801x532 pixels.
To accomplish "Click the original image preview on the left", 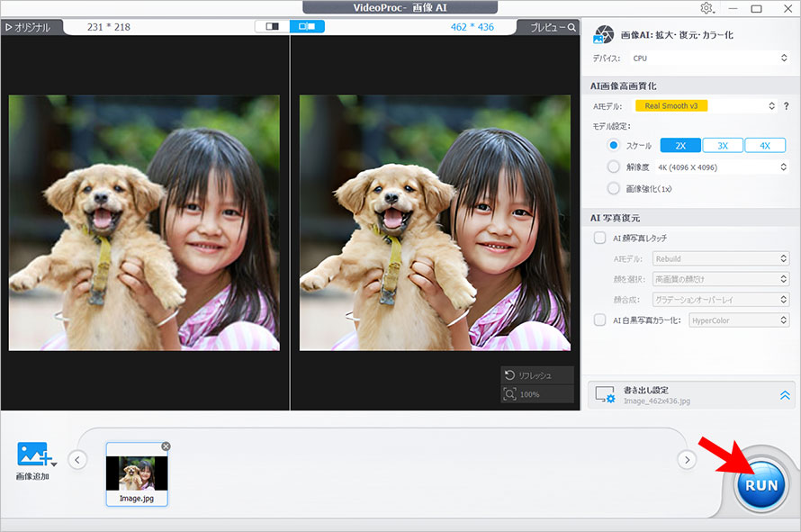I will tap(144, 222).
